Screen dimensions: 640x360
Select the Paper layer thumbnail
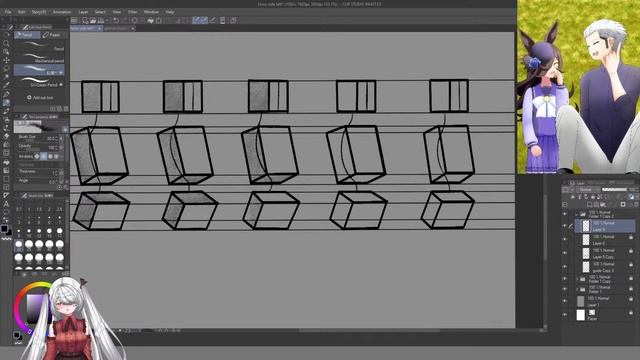(580, 315)
